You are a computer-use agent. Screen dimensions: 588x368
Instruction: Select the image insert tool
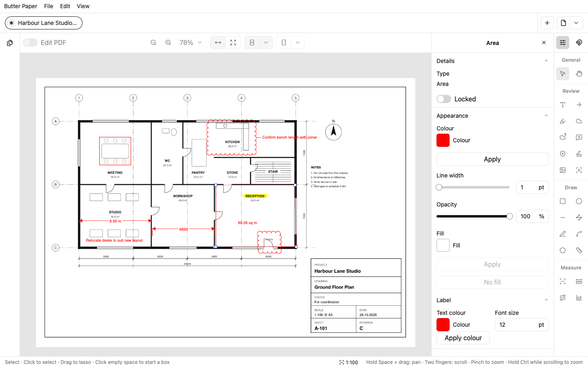point(563,170)
